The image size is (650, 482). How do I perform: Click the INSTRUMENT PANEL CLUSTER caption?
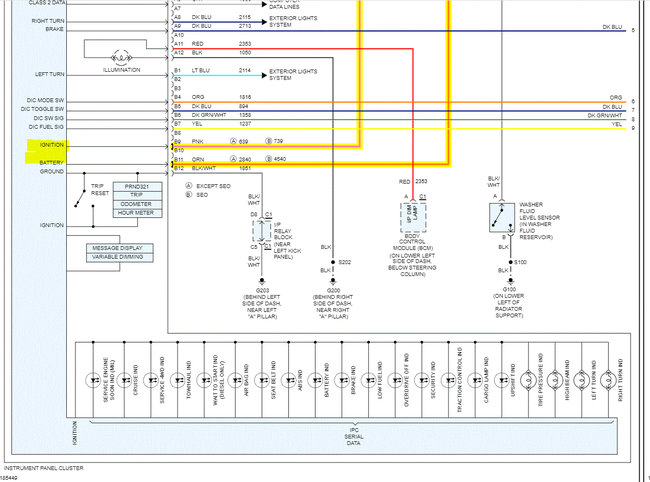click(44, 468)
